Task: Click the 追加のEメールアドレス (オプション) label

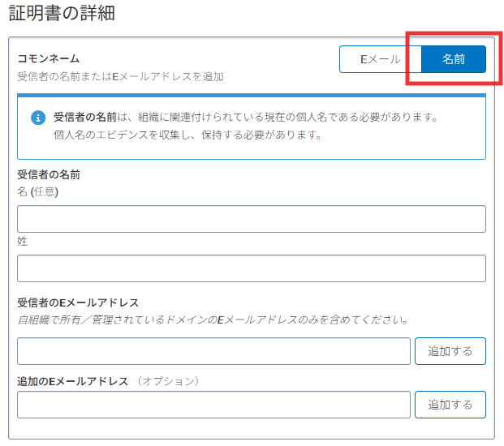Action: tap(108, 381)
